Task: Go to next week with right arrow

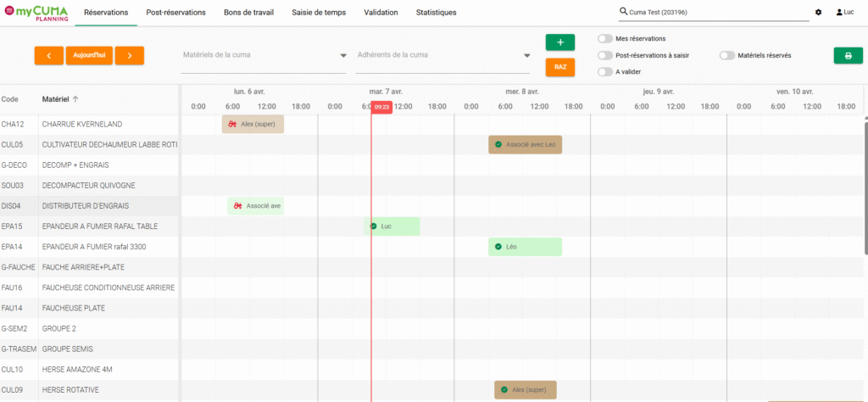Action: [x=129, y=55]
